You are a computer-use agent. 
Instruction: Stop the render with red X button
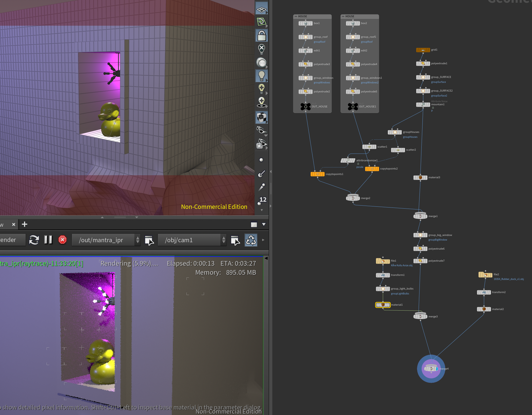(x=63, y=240)
